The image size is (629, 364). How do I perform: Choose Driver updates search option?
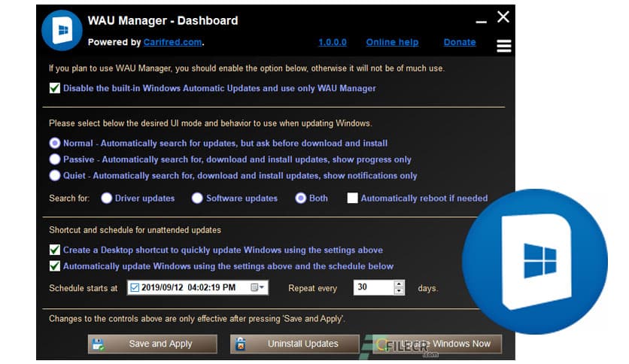106,198
